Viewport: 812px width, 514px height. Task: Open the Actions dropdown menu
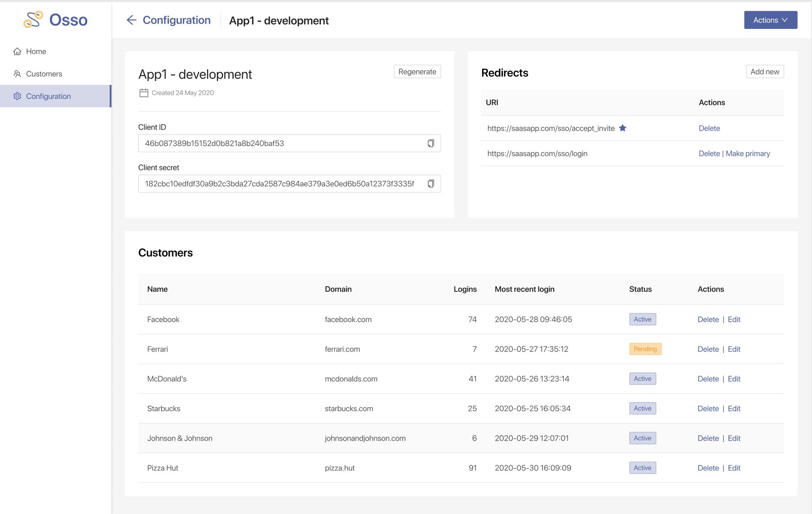(770, 20)
